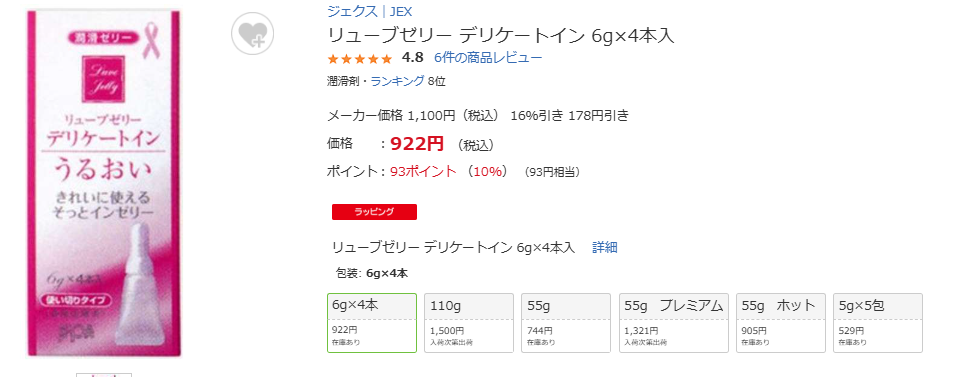Click the 4.8 rating score

tap(413, 58)
